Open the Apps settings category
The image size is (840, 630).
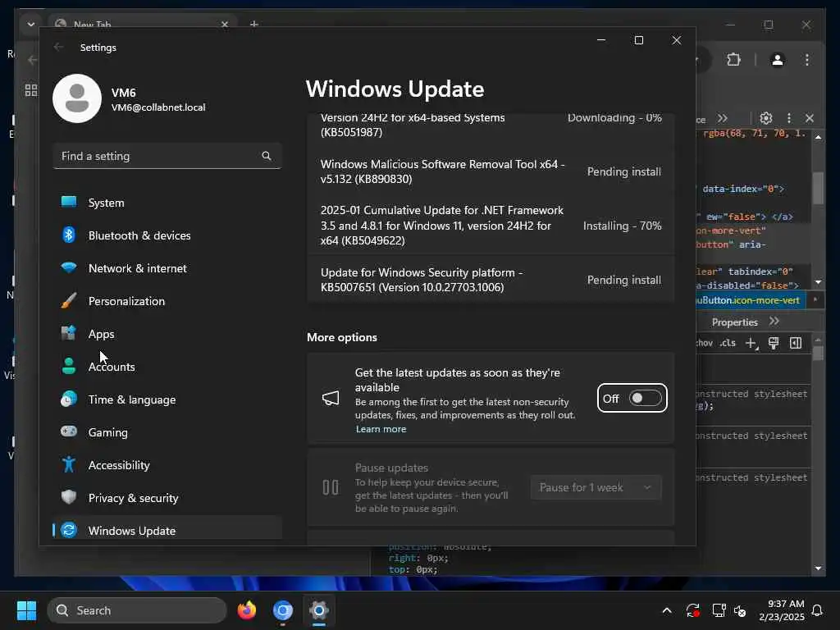tap(167, 334)
